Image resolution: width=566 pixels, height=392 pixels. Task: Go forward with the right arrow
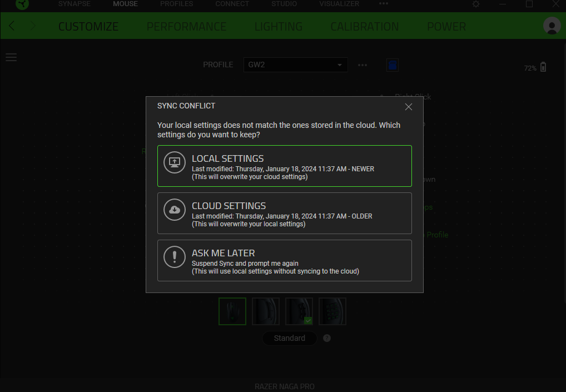33,26
